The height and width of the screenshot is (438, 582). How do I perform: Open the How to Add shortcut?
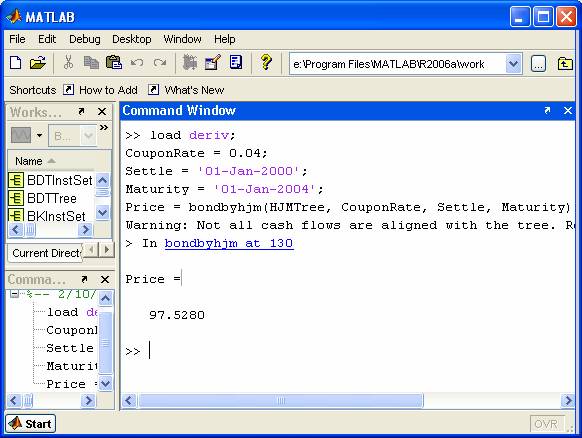click(101, 90)
